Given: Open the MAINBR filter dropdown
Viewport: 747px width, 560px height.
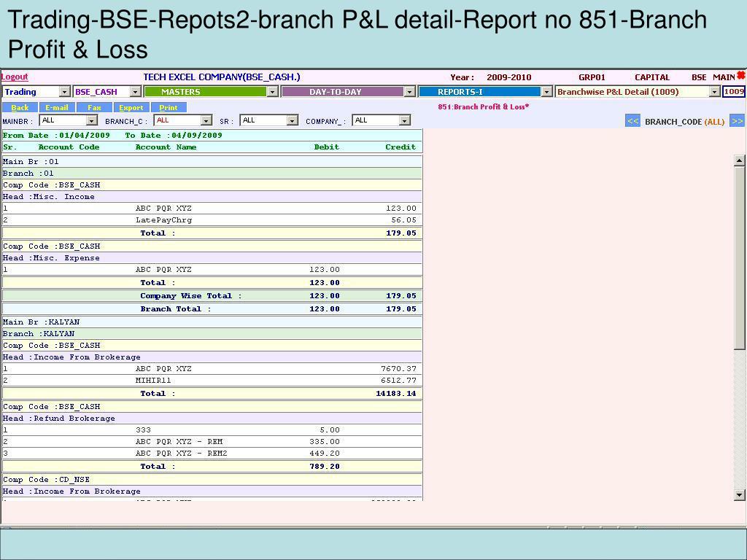Looking at the screenshot, I should 92,120.
